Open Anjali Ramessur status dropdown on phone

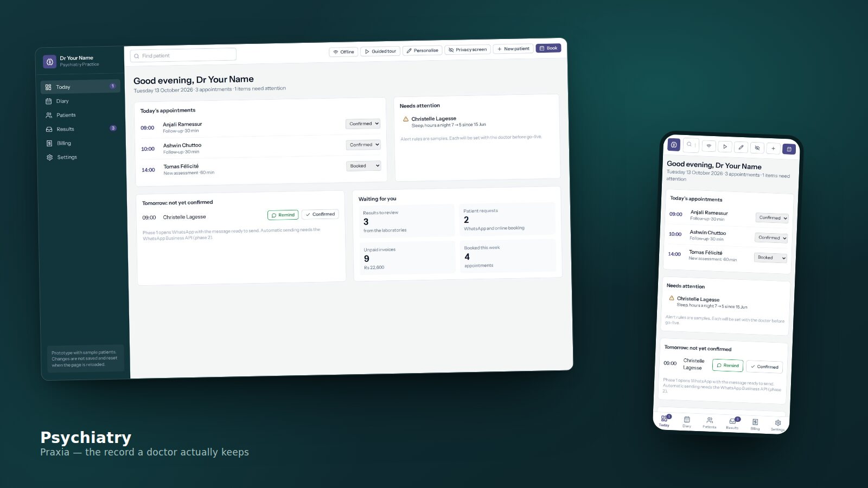772,218
